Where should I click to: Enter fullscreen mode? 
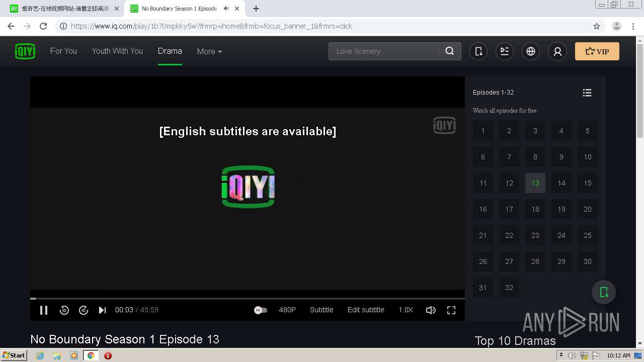click(451, 310)
